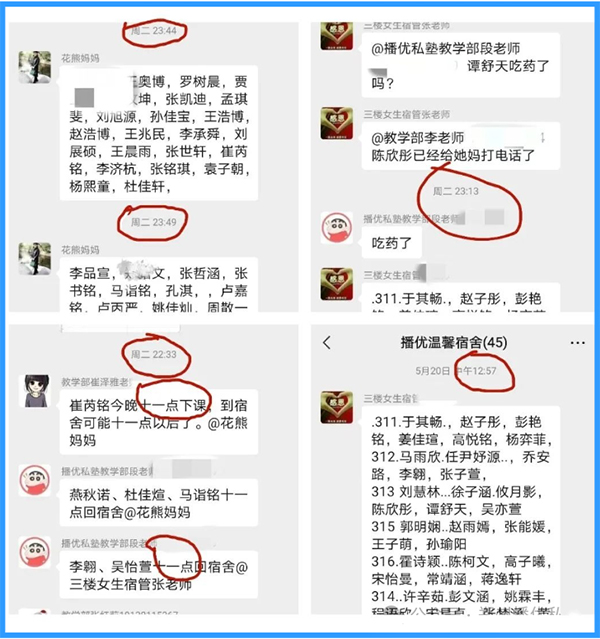The image size is (600, 639).
Task: Tap heart avatar in 播优温馨宿舍 group chat
Action: (x=337, y=408)
